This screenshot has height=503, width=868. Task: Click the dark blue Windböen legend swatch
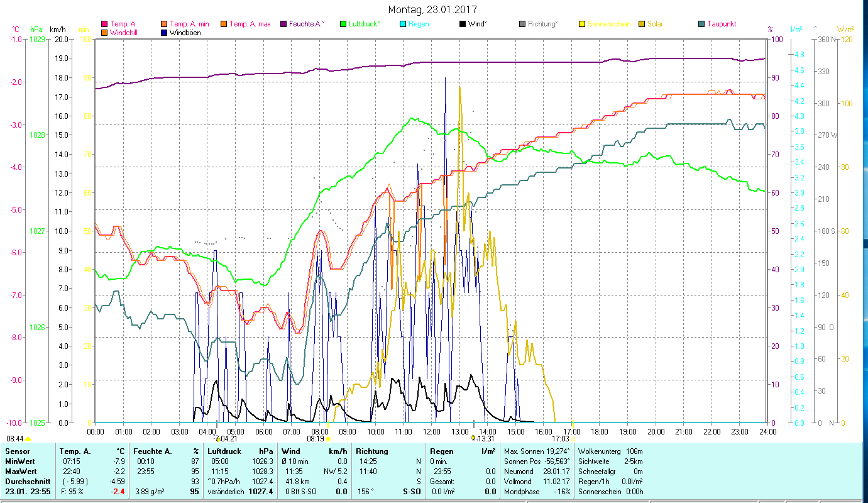(165, 33)
